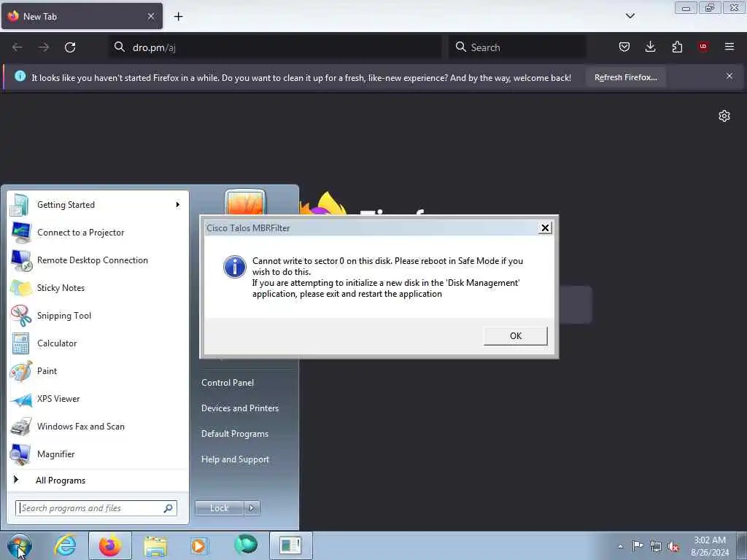Start the Magnifier tool
This screenshot has width=747, height=560.
coord(98,454)
